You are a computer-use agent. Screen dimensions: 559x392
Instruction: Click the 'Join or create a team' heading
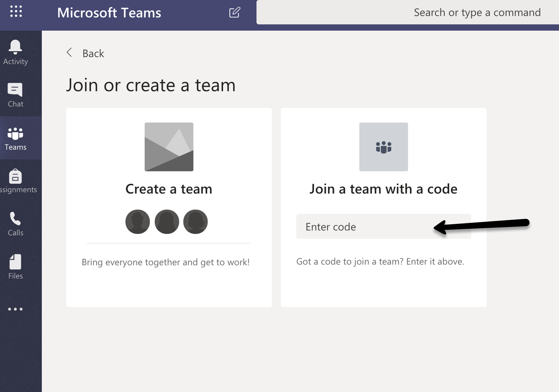pos(151,85)
